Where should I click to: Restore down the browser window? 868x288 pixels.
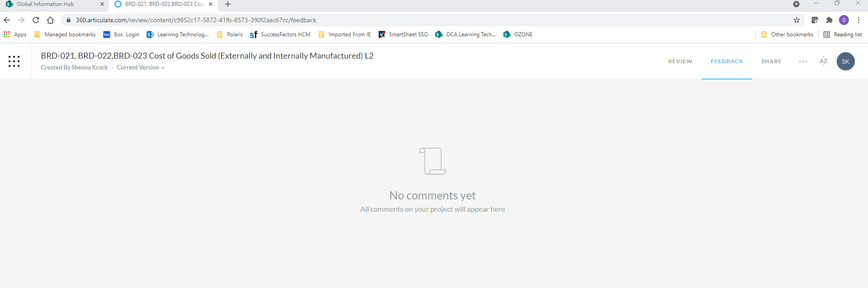(x=837, y=4)
